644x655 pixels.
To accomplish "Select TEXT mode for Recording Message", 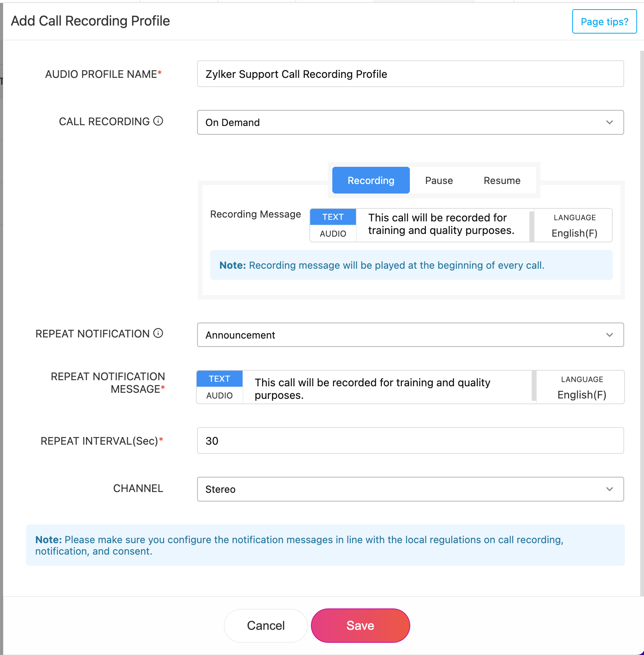I will pyautogui.click(x=333, y=217).
